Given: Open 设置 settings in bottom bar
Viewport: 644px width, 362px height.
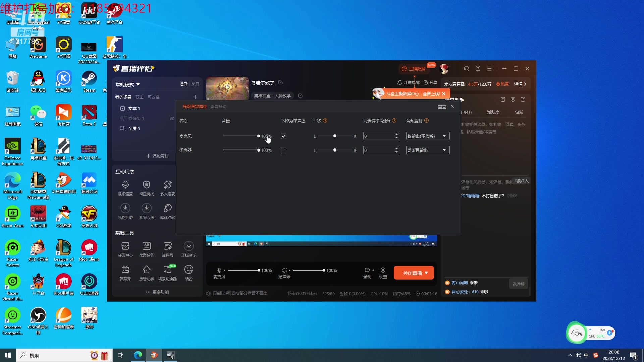Looking at the screenshot, I should [x=383, y=270].
